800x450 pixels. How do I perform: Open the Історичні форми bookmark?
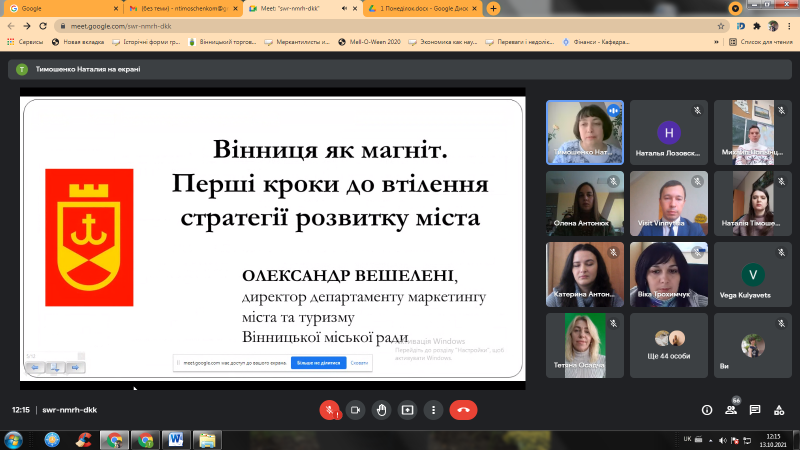146,42
